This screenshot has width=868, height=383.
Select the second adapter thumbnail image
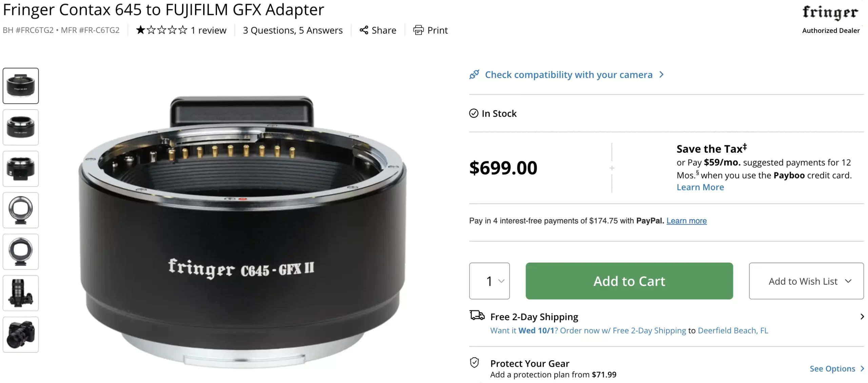pyautogui.click(x=21, y=127)
